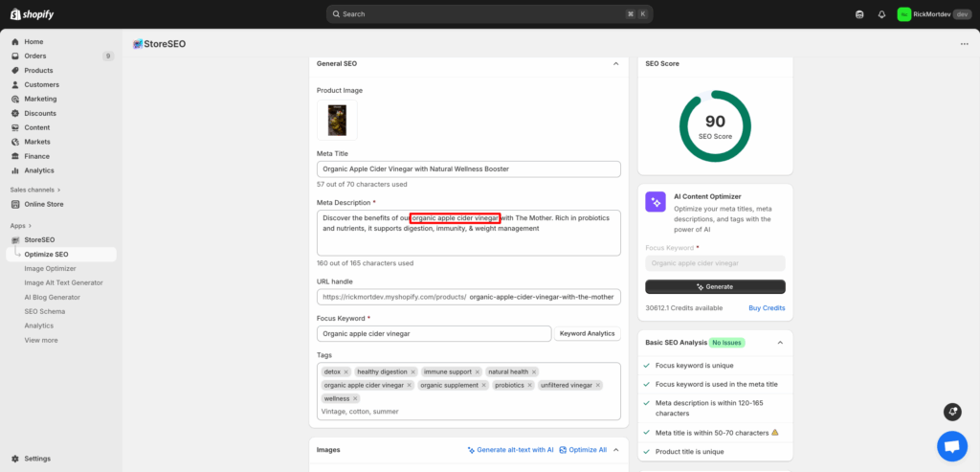Remove the wellness tag using x
Viewport: 980px width, 472px height.
click(355, 398)
